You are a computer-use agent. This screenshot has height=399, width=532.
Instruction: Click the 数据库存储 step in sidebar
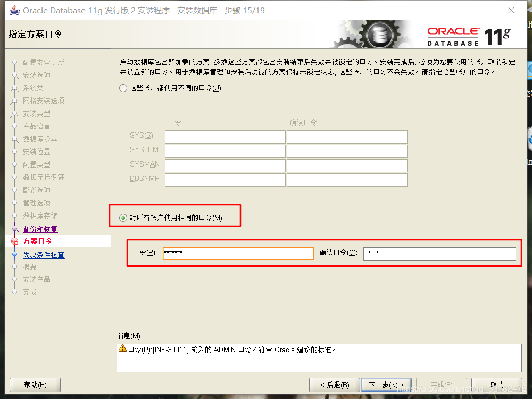coord(40,216)
